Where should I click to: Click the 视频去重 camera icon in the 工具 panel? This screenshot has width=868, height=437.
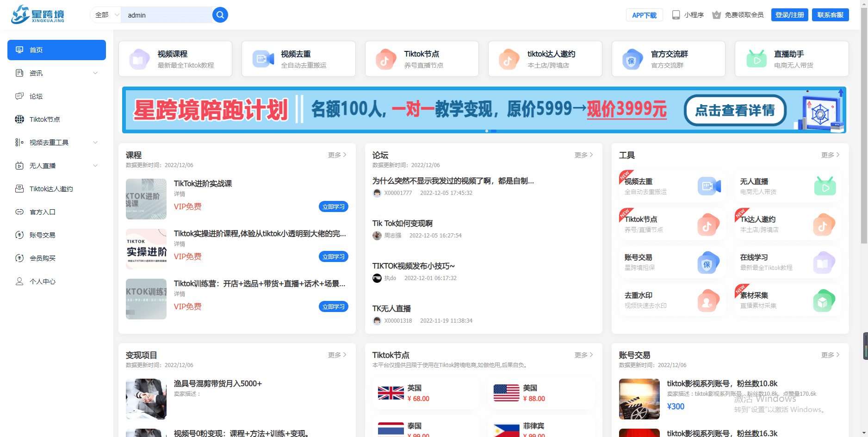pos(709,186)
